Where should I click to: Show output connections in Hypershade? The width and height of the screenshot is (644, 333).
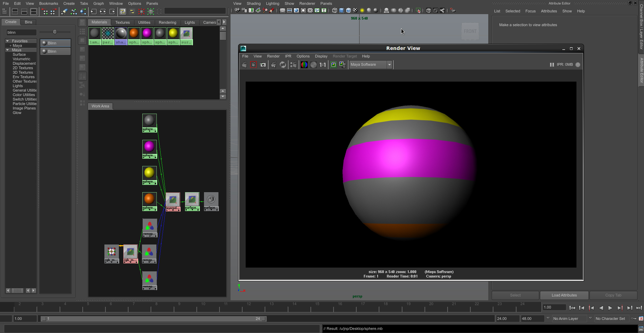tap(112, 11)
